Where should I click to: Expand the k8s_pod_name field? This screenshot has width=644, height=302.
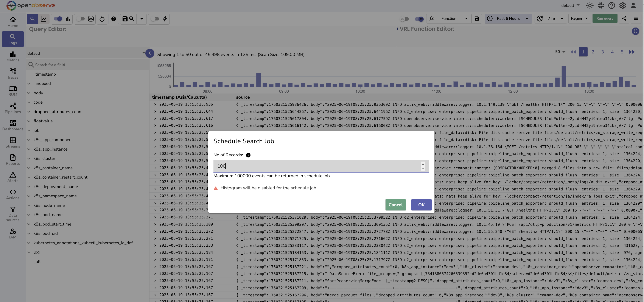pyautogui.click(x=29, y=215)
